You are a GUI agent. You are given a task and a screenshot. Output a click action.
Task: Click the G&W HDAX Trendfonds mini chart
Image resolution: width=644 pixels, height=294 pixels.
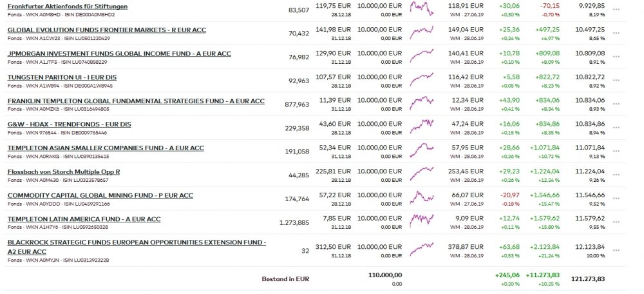[422, 124]
